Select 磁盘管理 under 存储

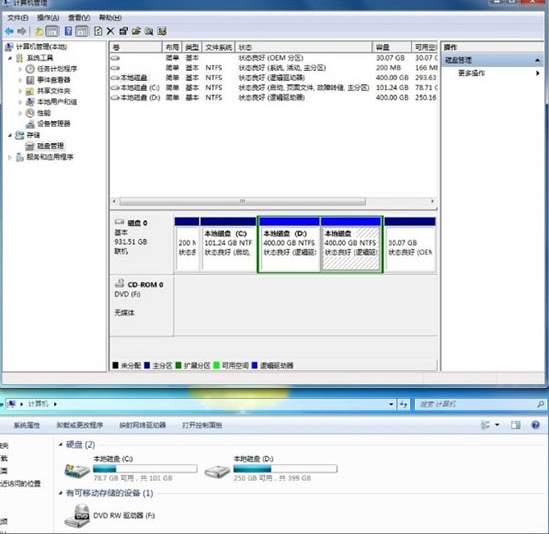[50, 146]
